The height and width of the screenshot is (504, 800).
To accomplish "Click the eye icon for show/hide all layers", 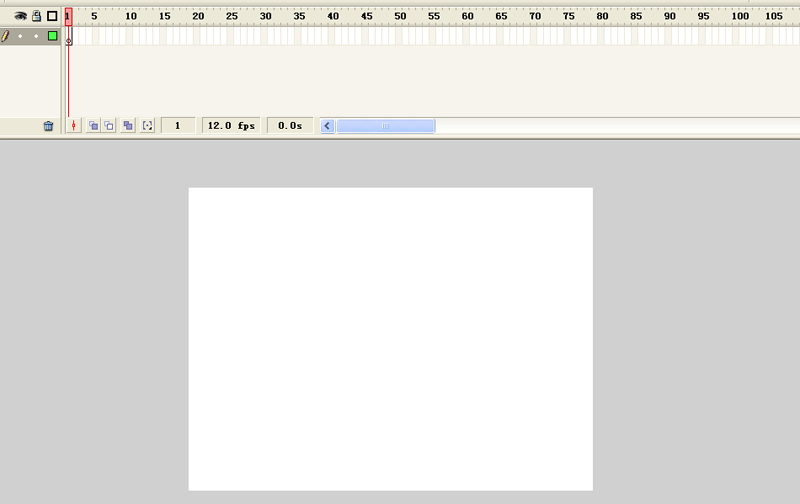I will pyautogui.click(x=20, y=16).
